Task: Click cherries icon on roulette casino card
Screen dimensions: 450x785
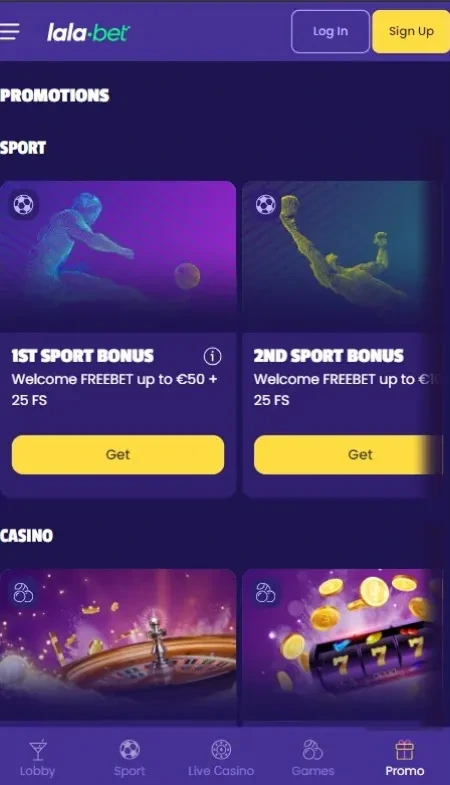Action: click(23, 593)
